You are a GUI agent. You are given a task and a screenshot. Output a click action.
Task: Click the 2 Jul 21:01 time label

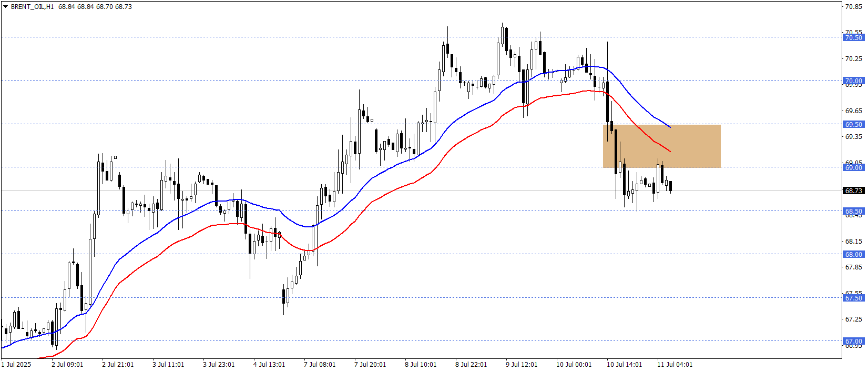(x=118, y=364)
